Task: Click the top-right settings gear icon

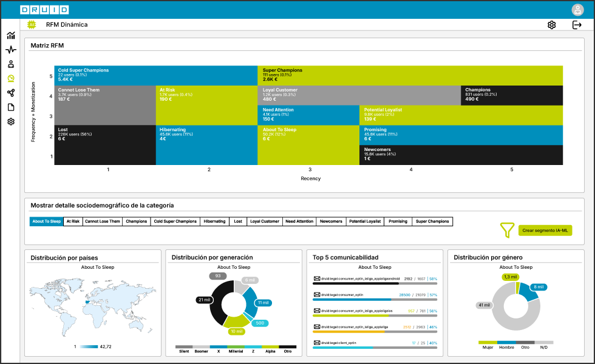Action: pos(552,25)
